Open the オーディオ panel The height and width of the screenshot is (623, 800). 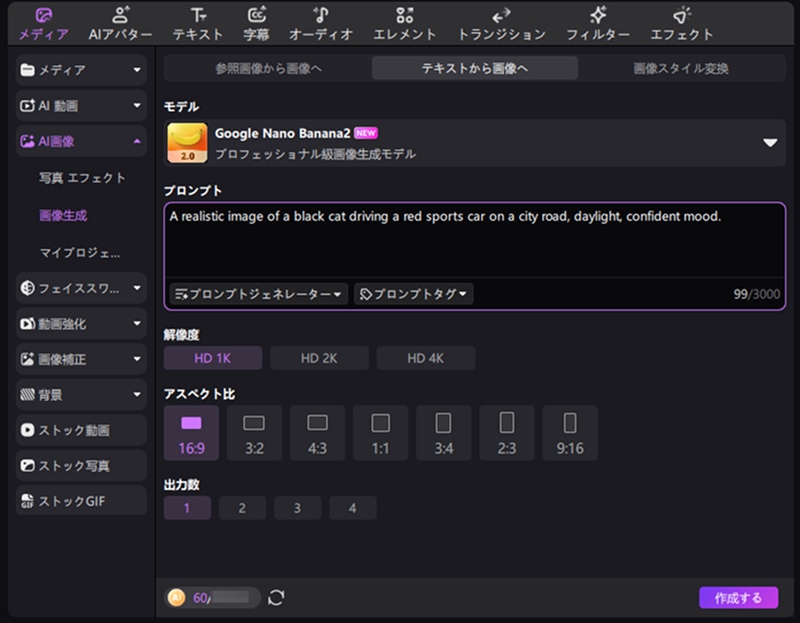pos(321,22)
